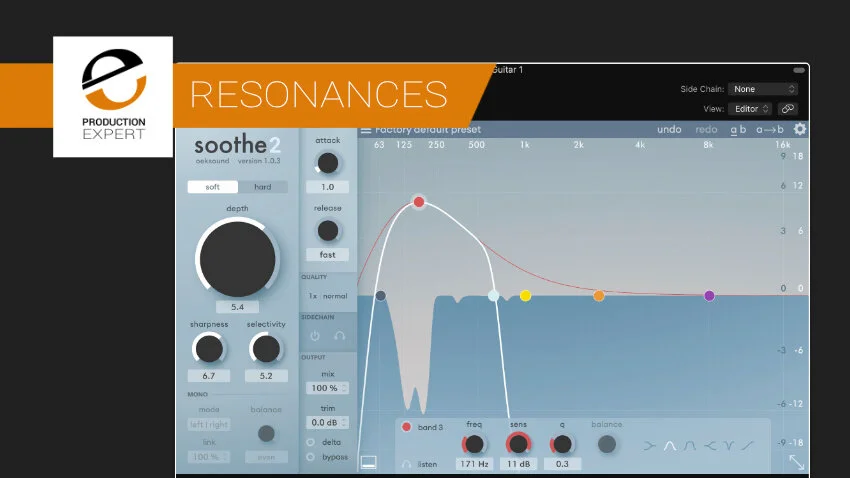Click the trim 0.0 dB stepper
Screen dimensions: 850x478
coord(327,422)
